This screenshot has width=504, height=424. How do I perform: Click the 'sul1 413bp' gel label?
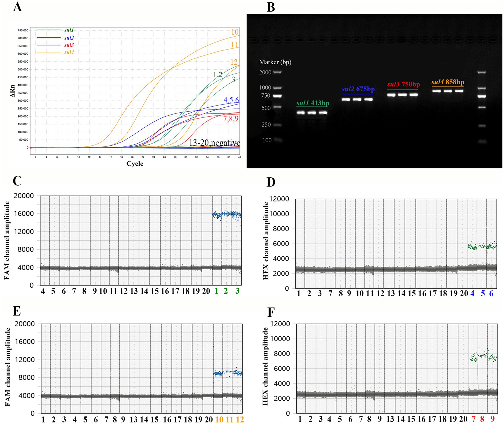coord(313,103)
